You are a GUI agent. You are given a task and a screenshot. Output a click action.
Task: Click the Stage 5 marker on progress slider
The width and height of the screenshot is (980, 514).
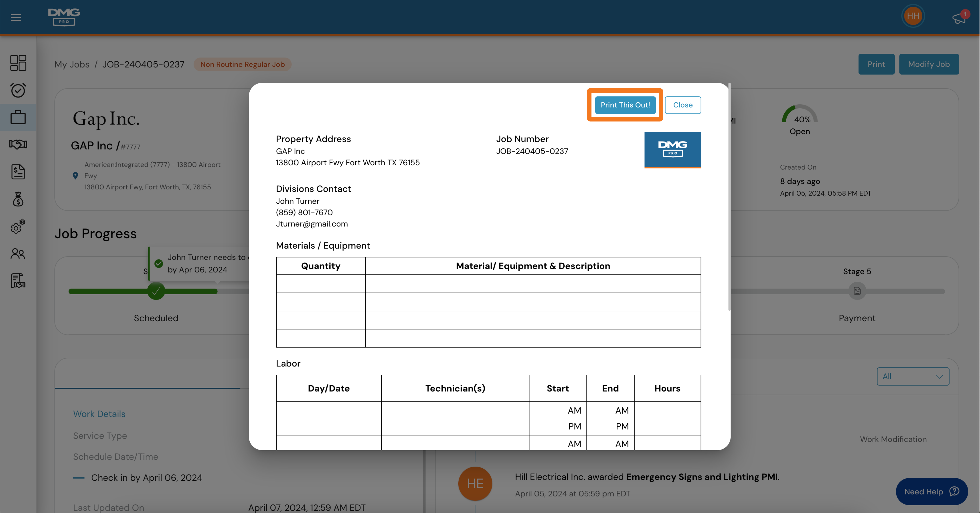(857, 291)
